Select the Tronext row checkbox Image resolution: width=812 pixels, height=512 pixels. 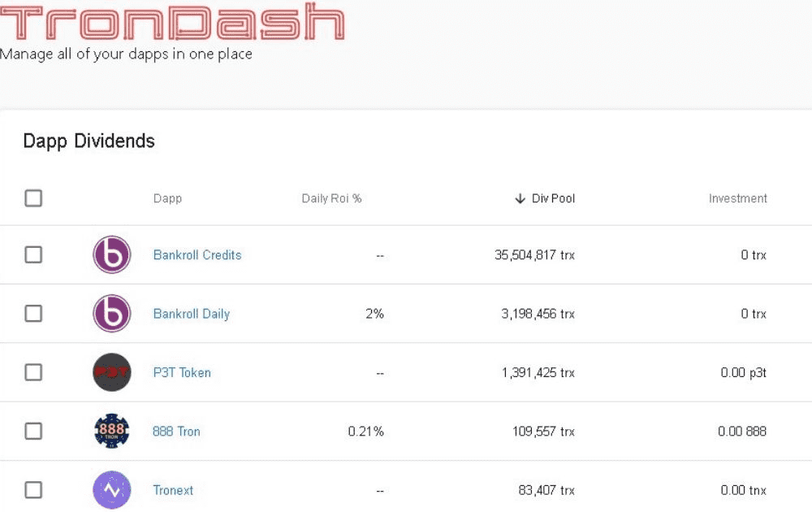[33, 490]
